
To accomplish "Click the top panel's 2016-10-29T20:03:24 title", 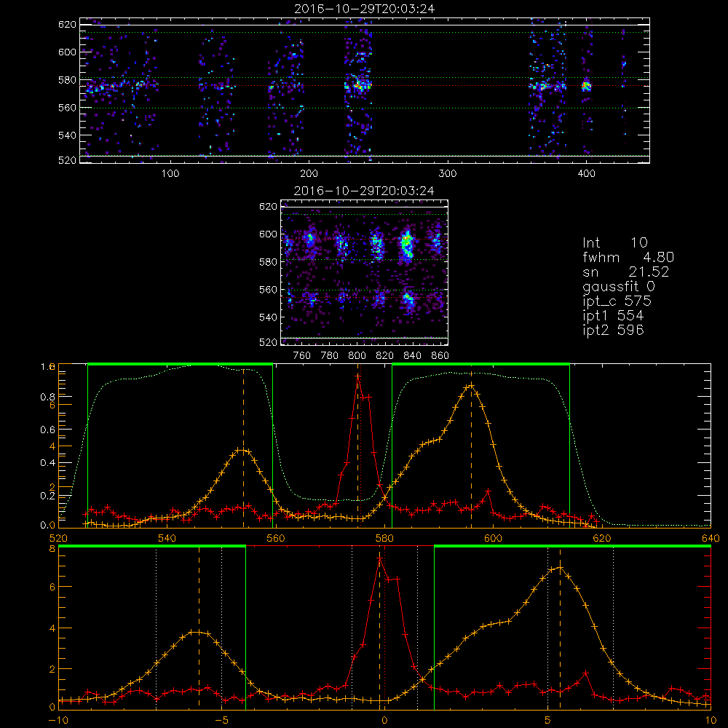I will click(x=364, y=9).
